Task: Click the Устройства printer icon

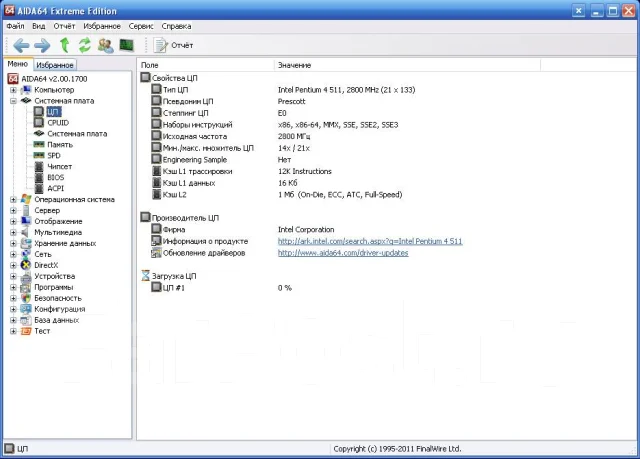Action: click(x=26, y=277)
